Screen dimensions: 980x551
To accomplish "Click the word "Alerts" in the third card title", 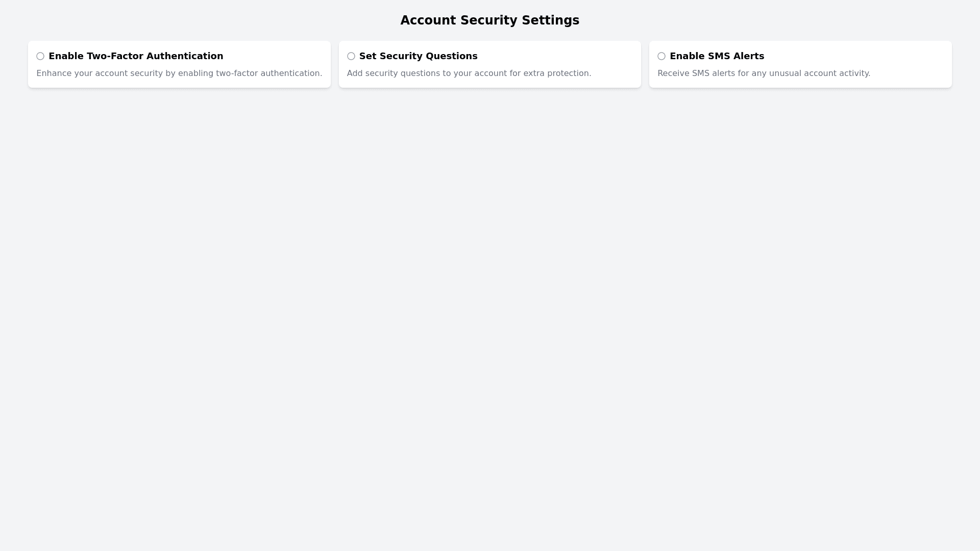I will [748, 56].
